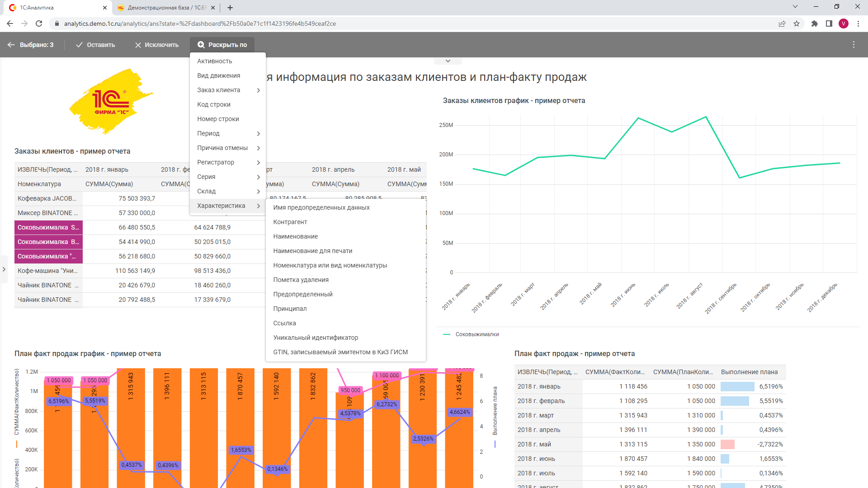This screenshot has height=488, width=868.
Task: Click the site lock icon
Action: tap(57, 23)
